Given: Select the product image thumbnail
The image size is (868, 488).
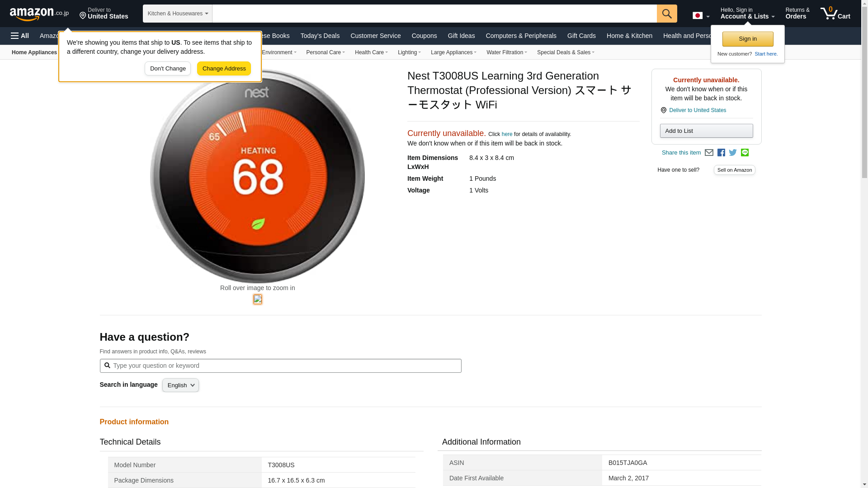Looking at the screenshot, I should (x=258, y=299).
